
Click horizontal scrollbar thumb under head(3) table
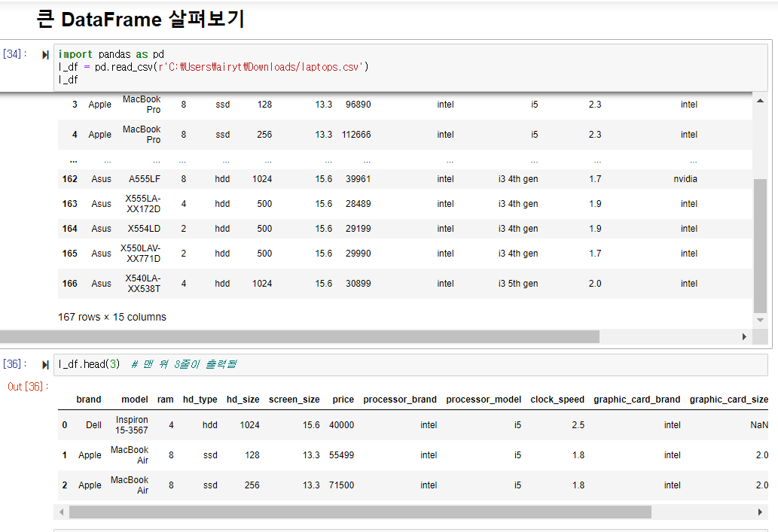coord(360,512)
